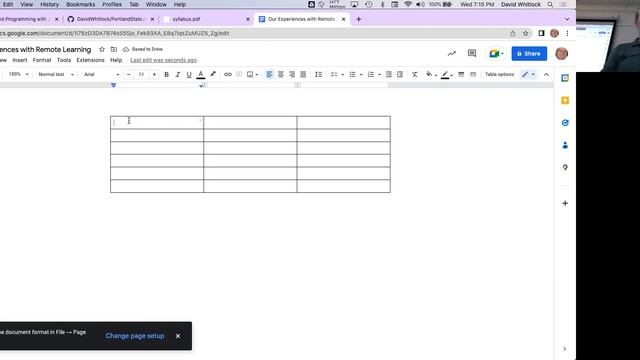Viewport: 640px width, 360px height.
Task: Open the Last edit was seconds ago link
Action: point(163,60)
